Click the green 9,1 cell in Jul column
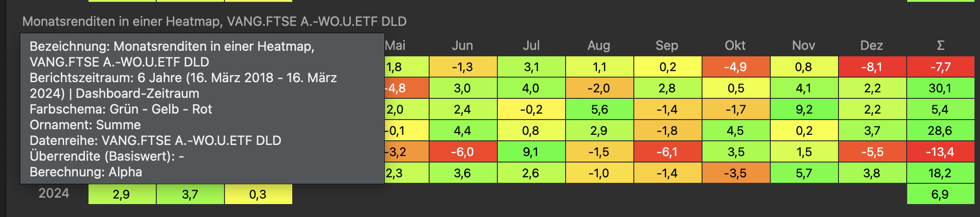 point(531,152)
